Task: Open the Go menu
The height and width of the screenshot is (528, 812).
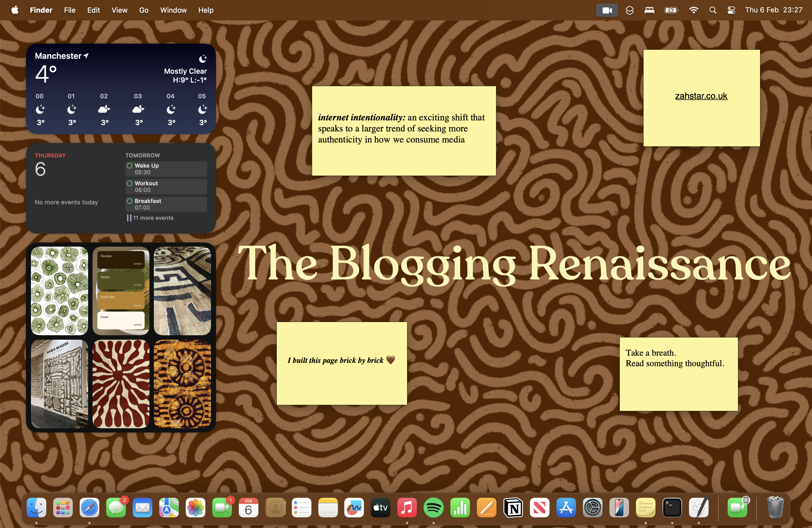Action: click(x=144, y=10)
